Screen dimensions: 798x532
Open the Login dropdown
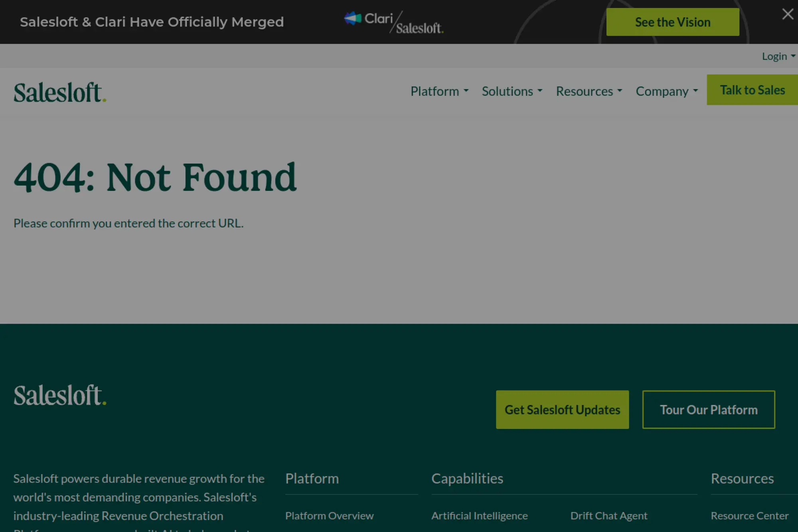click(778, 56)
